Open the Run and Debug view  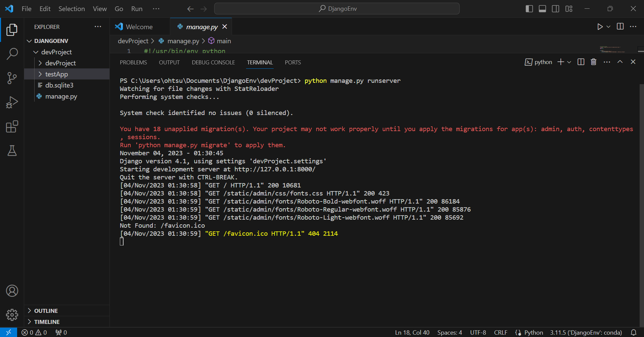[x=12, y=102]
